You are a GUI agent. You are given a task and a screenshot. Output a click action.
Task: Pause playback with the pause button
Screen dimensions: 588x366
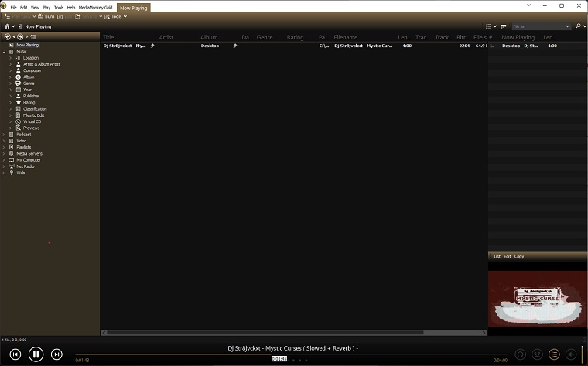(x=36, y=354)
